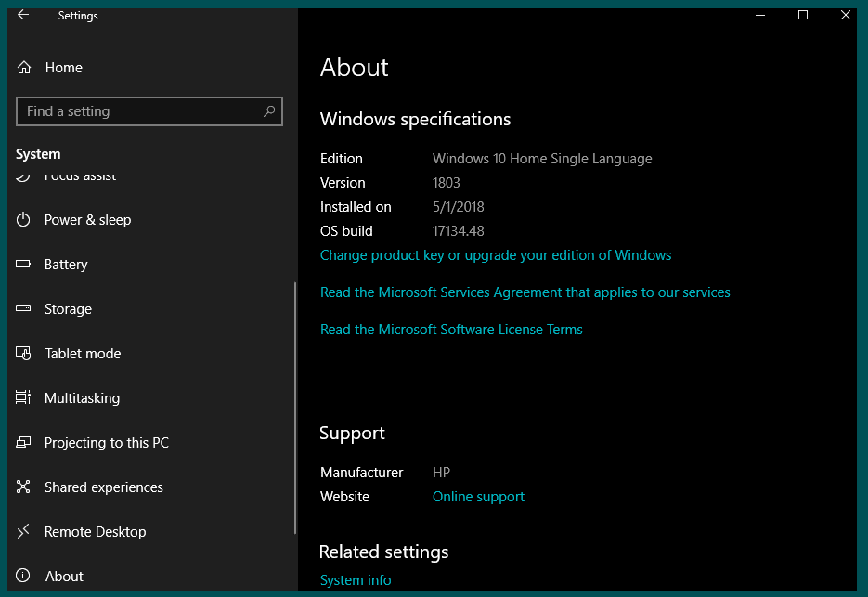The image size is (868, 597).
Task: Click the About info icon
Action: coord(23,576)
